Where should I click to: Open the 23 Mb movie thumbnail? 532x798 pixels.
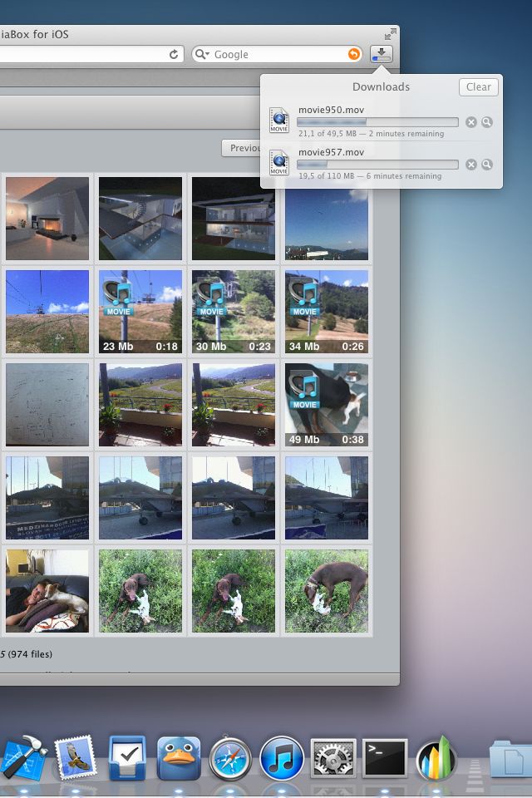(140, 312)
